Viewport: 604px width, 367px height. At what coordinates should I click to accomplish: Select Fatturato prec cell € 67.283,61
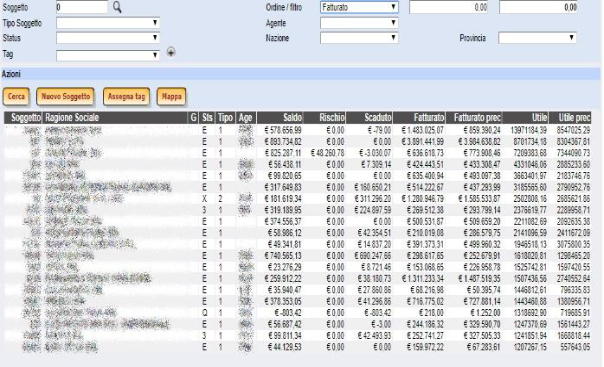484,347
